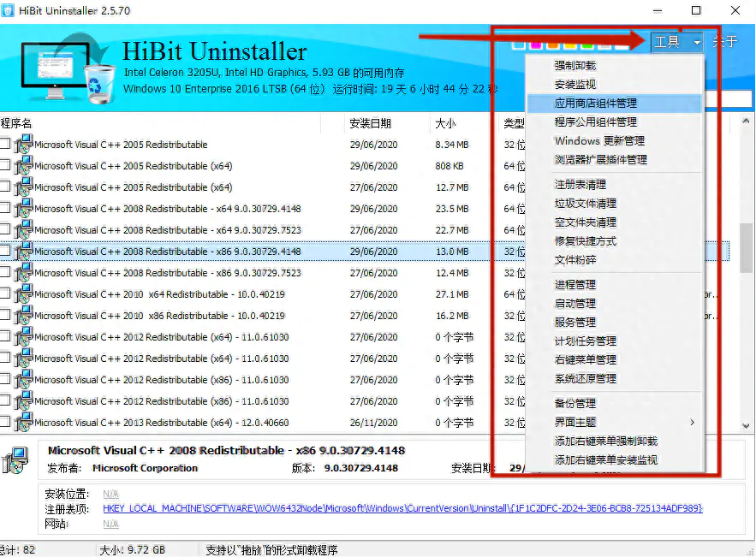Click icon of Visual C++ 2010 x64 row
Screen dimensions: 756x557
point(24,294)
